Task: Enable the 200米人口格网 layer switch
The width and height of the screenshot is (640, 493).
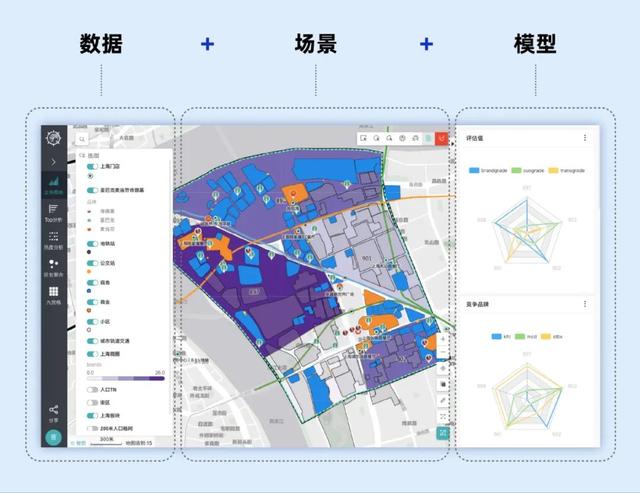Action: point(92,428)
